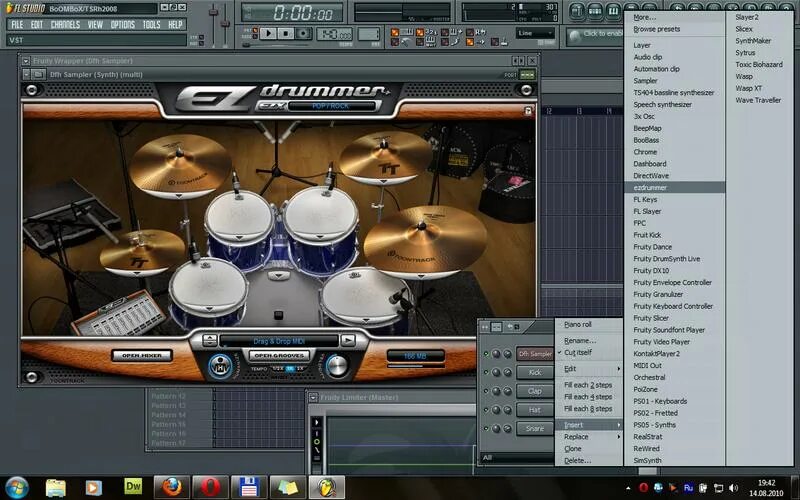Screen dimensions: 800x500
Task: Insert the FPC channel
Action: pos(674,223)
